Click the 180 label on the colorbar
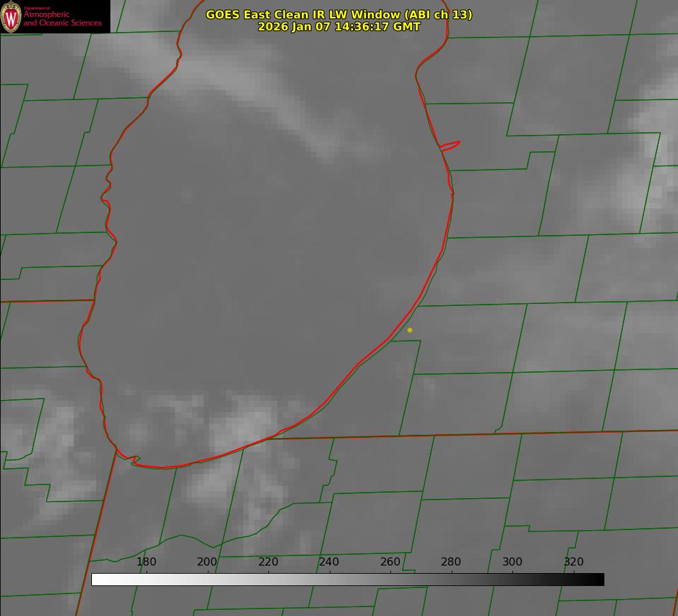Viewport: 678px width, 616px height. 147,561
